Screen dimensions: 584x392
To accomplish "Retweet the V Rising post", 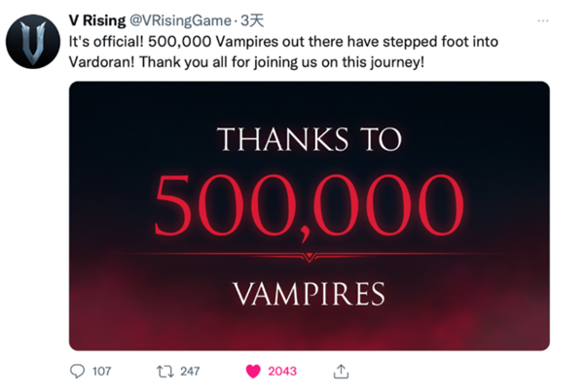I will click(164, 372).
